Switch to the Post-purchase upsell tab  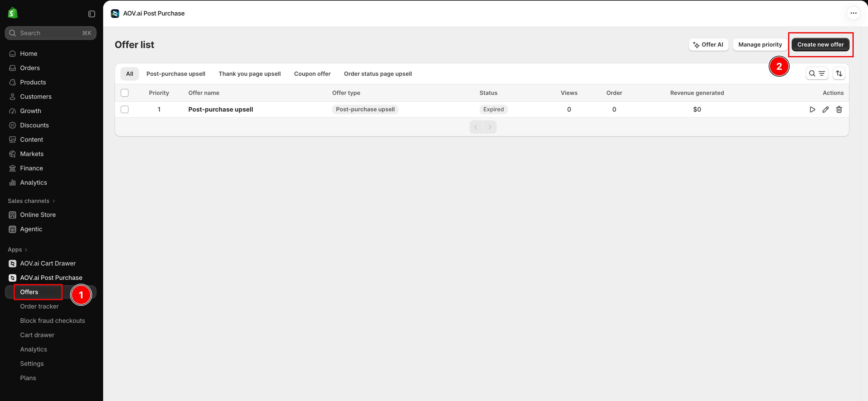tap(176, 74)
